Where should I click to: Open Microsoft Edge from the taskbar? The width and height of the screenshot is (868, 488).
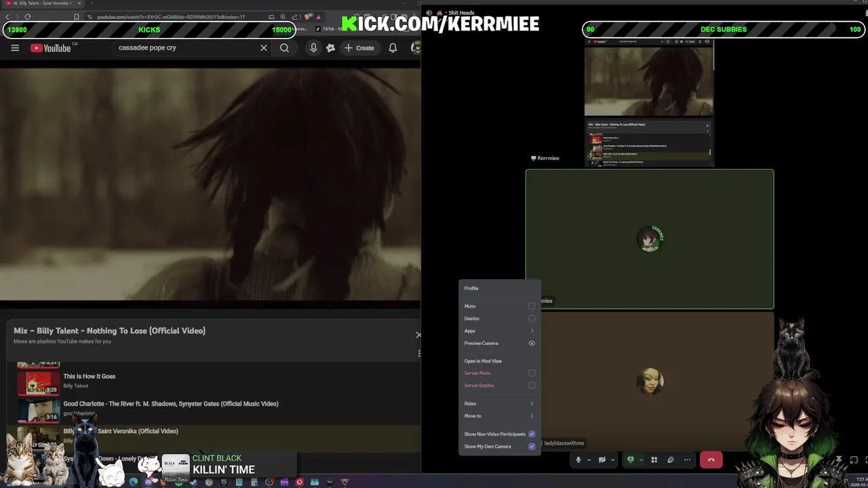pos(133,482)
